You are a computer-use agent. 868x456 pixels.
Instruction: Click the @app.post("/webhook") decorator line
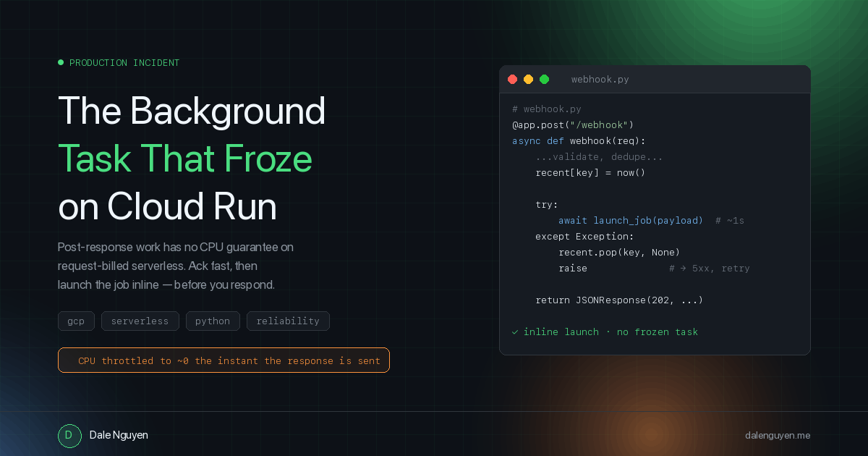[573, 125]
